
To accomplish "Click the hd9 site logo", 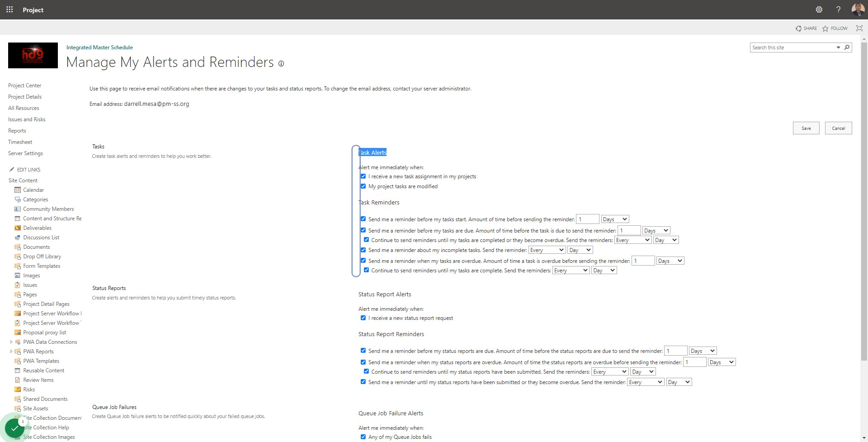I will point(33,55).
